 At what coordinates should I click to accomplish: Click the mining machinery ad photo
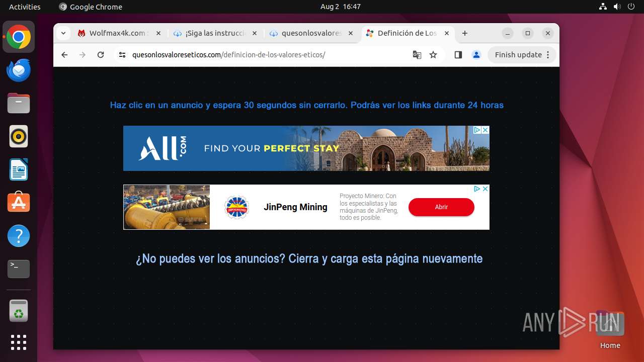click(x=167, y=207)
